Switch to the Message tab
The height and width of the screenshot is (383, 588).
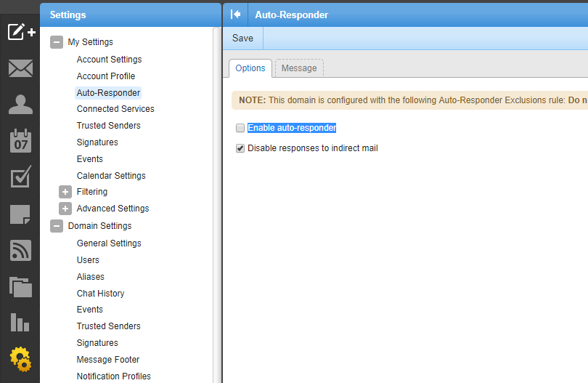[299, 68]
